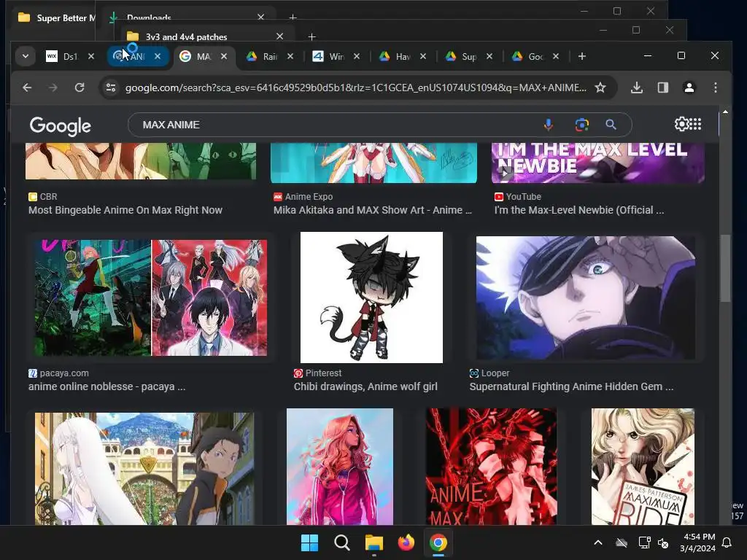Open File Explorer from taskbar
747x560 pixels.
[x=374, y=542]
